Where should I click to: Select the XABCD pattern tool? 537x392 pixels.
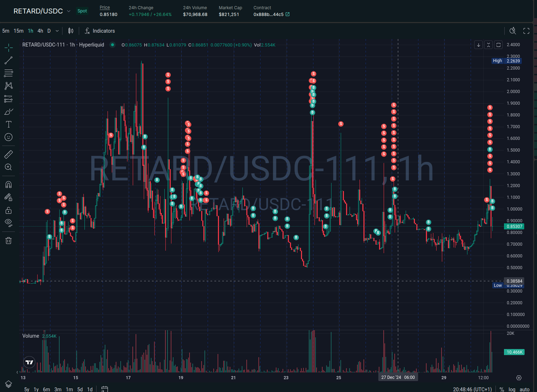point(8,86)
